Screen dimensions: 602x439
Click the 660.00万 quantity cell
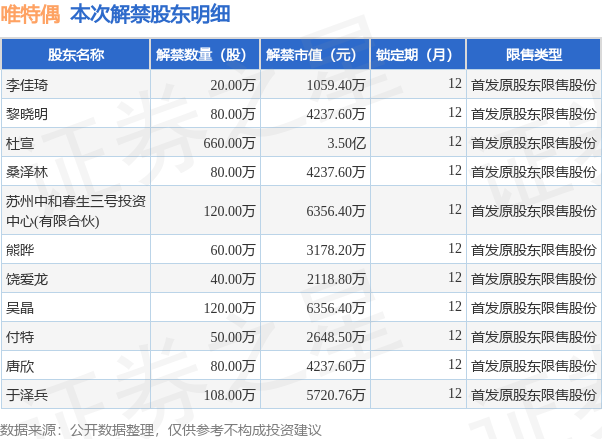(x=205, y=143)
